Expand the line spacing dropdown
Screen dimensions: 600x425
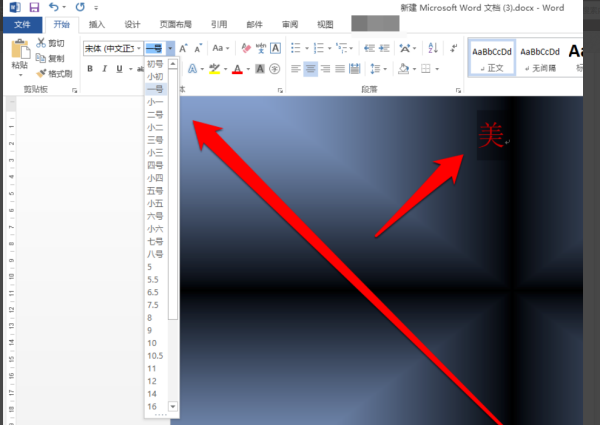385,69
